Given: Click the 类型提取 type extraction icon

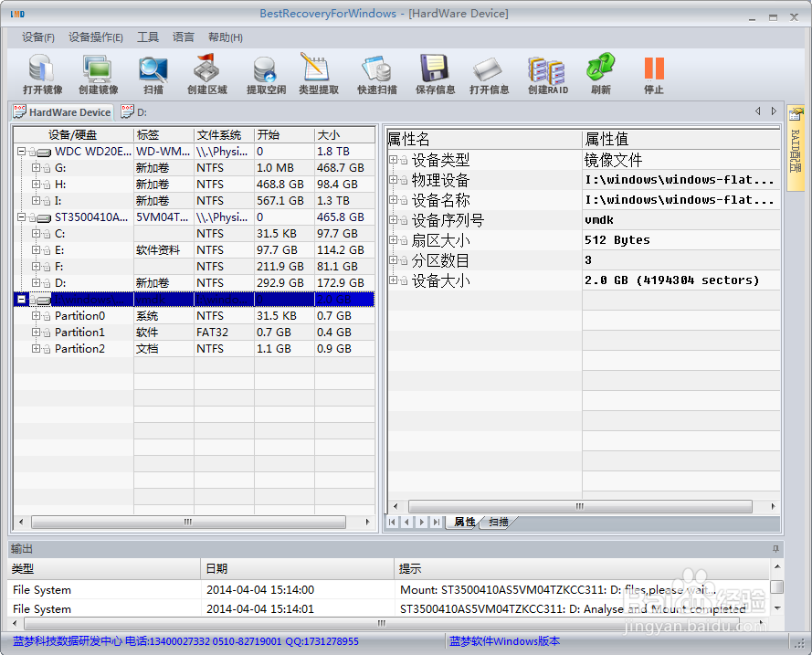Looking at the screenshot, I should (x=319, y=75).
